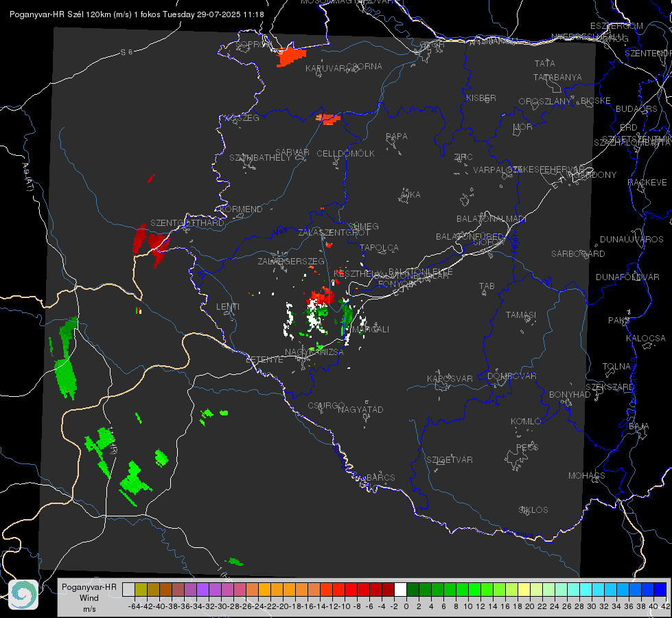Select the 'BONYHAD' town label
Viewport: 672px width, 618px height.
click(570, 395)
